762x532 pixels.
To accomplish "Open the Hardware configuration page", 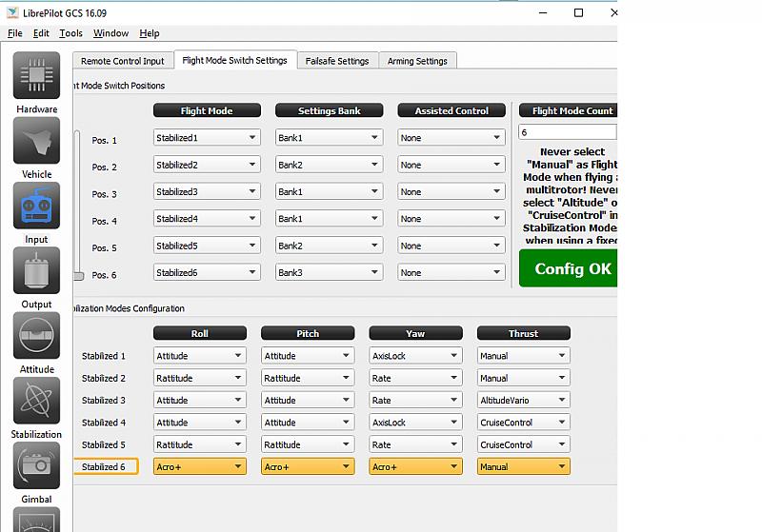I will tap(36, 76).
